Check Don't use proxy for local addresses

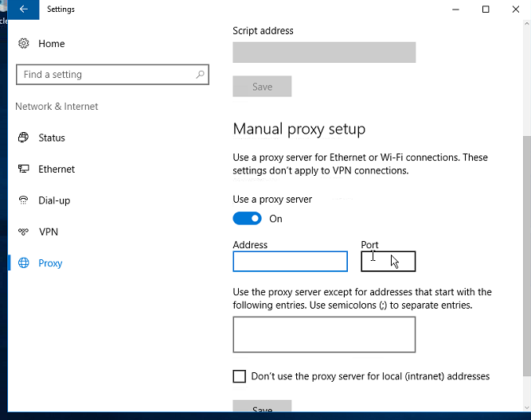[239, 376]
